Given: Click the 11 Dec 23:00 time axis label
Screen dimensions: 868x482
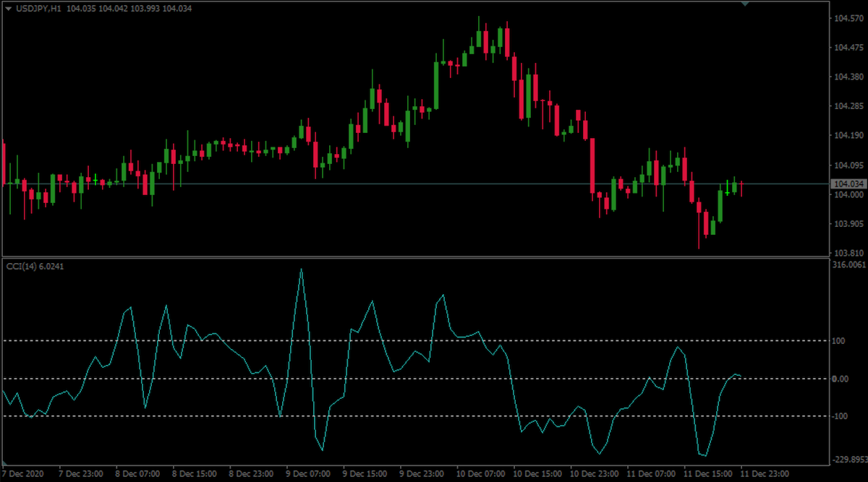Looking at the screenshot, I should (x=764, y=474).
